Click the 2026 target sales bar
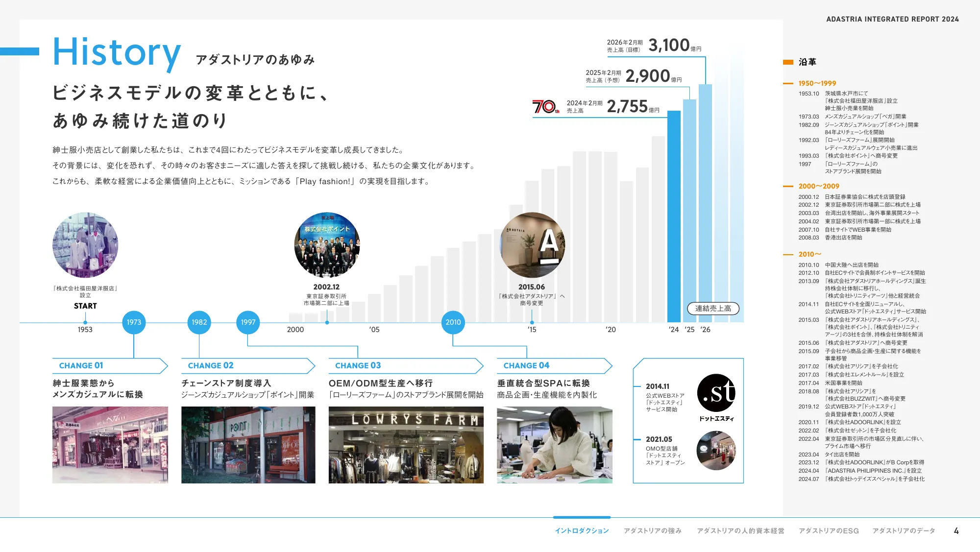The width and height of the screenshot is (980, 552). pos(705,203)
